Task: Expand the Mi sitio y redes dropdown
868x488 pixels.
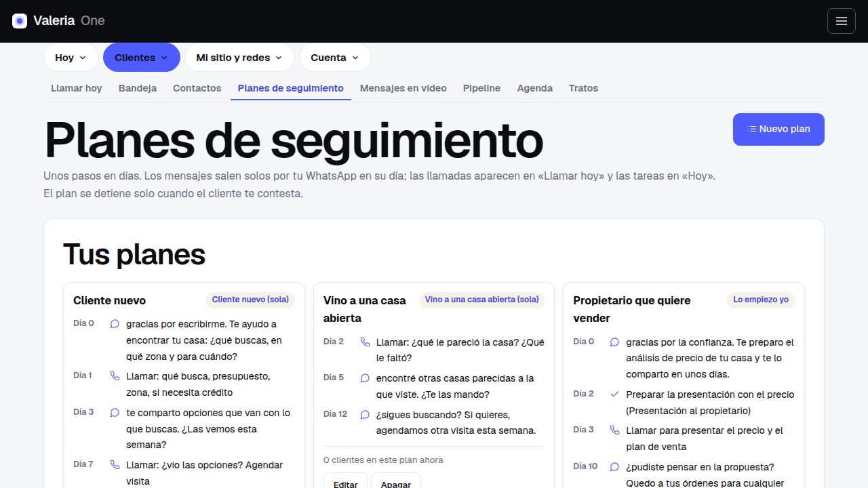Action: [239, 58]
